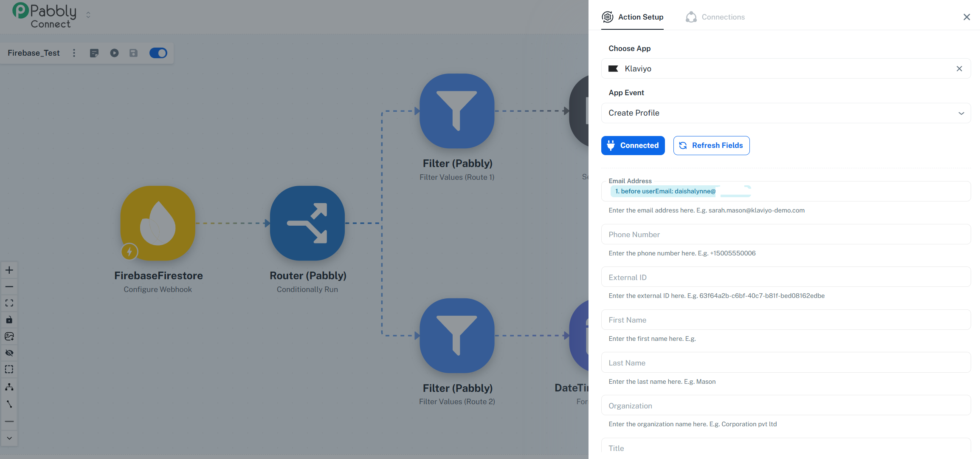The image size is (980, 459).
Task: Open the Filter node for Route 2
Action: 457,336
